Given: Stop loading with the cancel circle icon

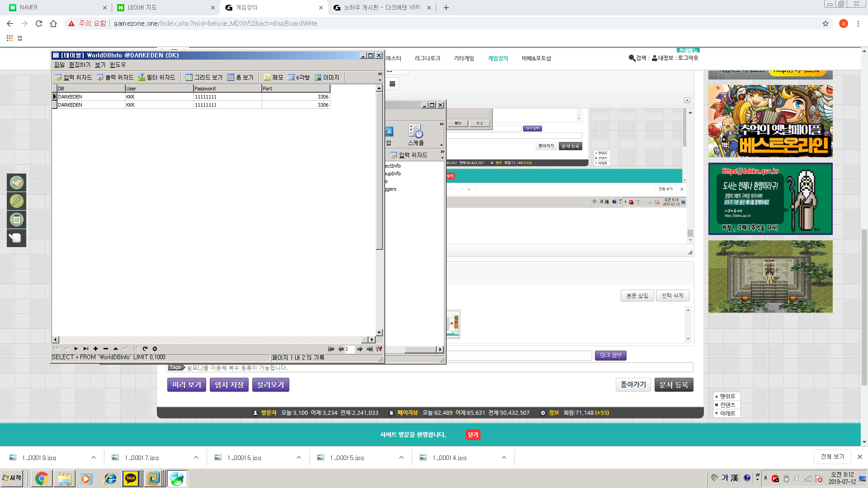Looking at the screenshot, I should 155,349.
